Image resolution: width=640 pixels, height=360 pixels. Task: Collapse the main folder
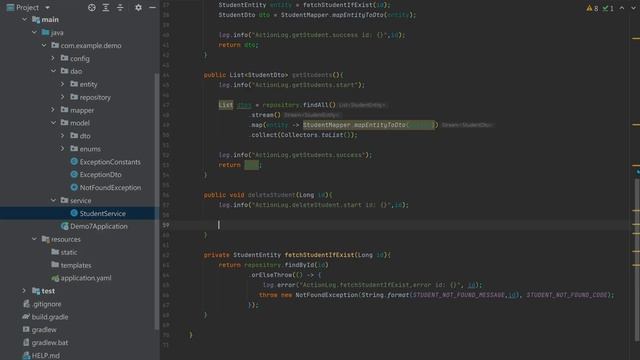click(24, 19)
